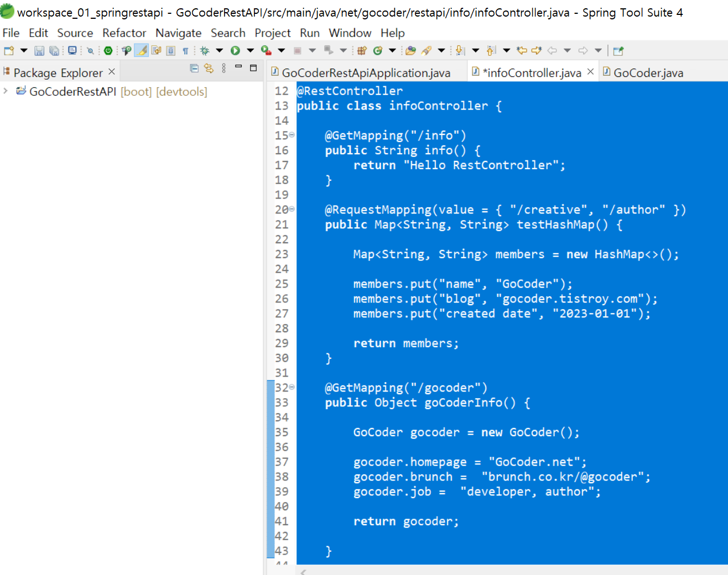The height and width of the screenshot is (575, 728).
Task: Open the Project menu
Action: click(273, 33)
